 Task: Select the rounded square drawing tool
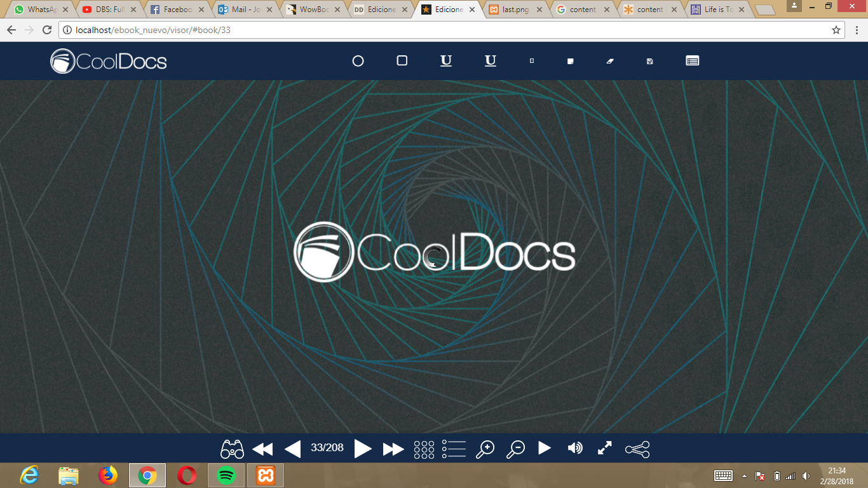tap(402, 60)
